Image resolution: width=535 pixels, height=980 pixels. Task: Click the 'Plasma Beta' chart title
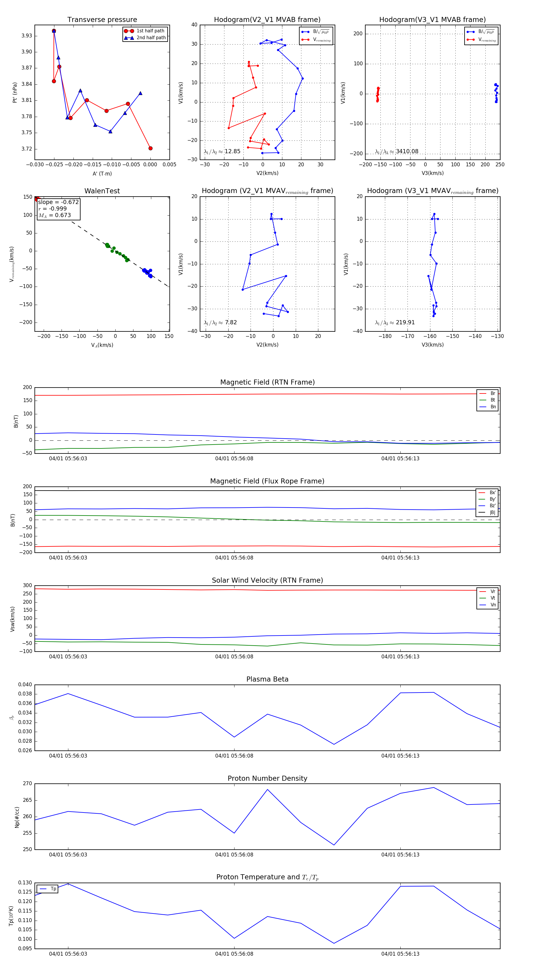click(x=267, y=679)
